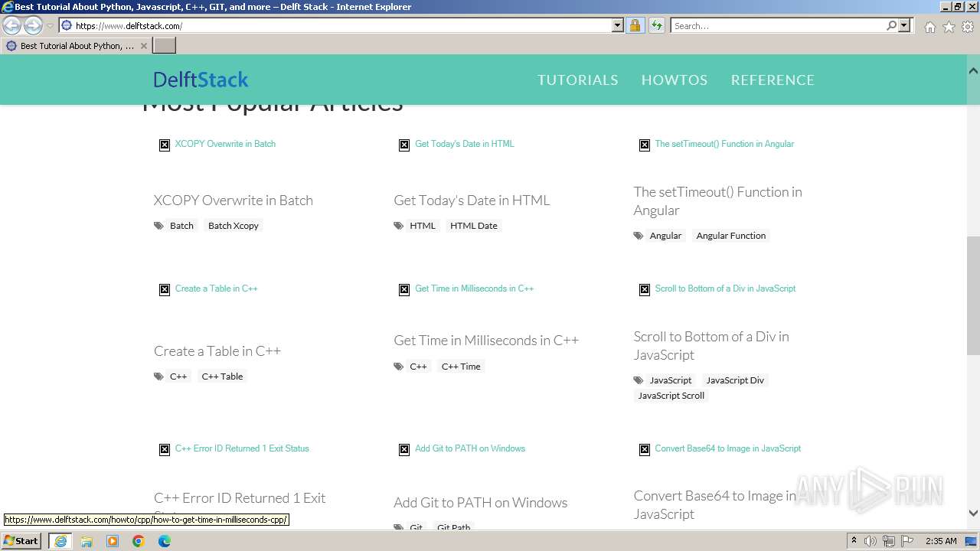Screen dimensions: 980x551
Task: Open the search provider dropdown arrow
Action: 904,25
